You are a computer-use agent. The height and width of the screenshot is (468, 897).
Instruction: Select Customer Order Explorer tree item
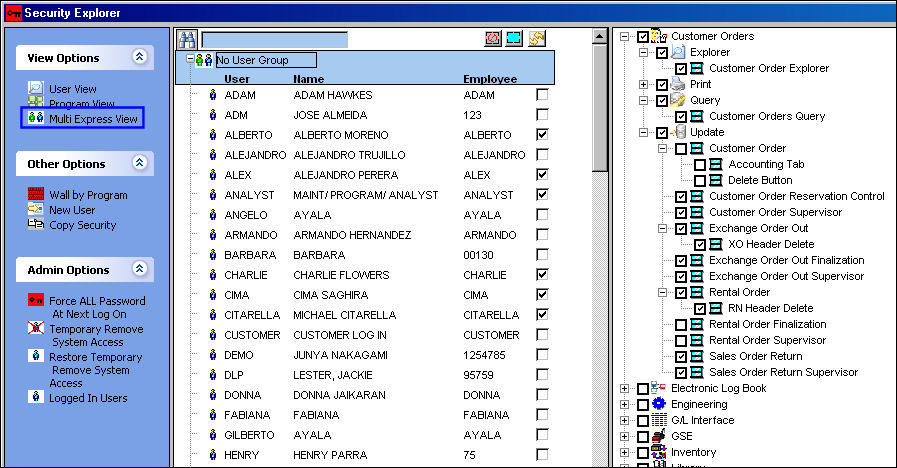coord(769,68)
